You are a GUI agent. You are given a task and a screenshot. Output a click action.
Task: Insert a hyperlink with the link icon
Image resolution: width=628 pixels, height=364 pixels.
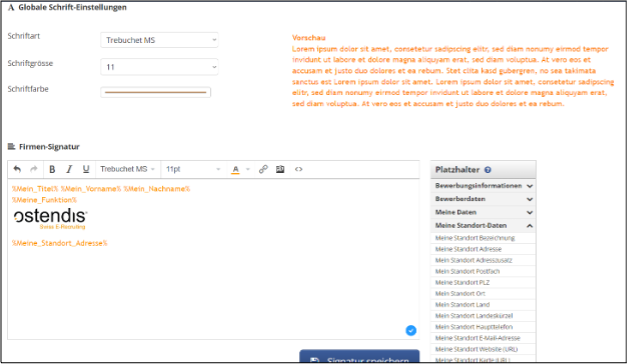coord(263,169)
